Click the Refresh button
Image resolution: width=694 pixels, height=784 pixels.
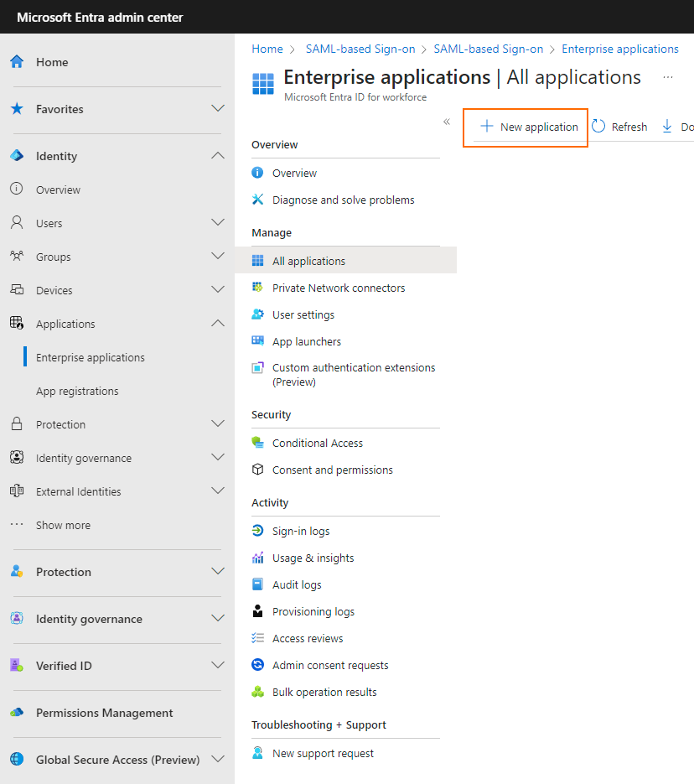(619, 127)
